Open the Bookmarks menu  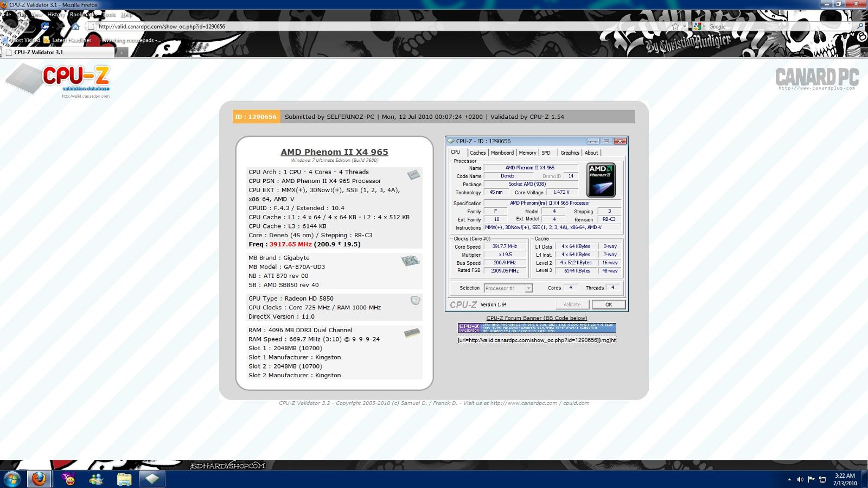click(x=83, y=15)
